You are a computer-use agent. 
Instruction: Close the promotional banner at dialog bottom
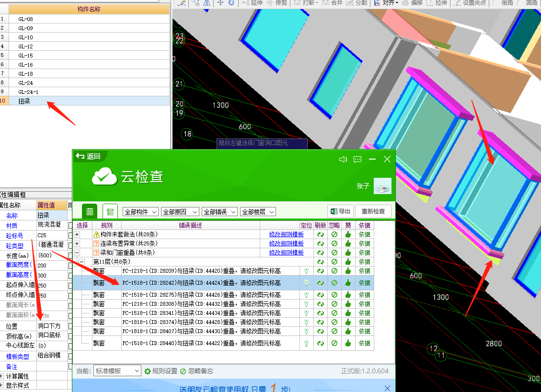point(388,388)
